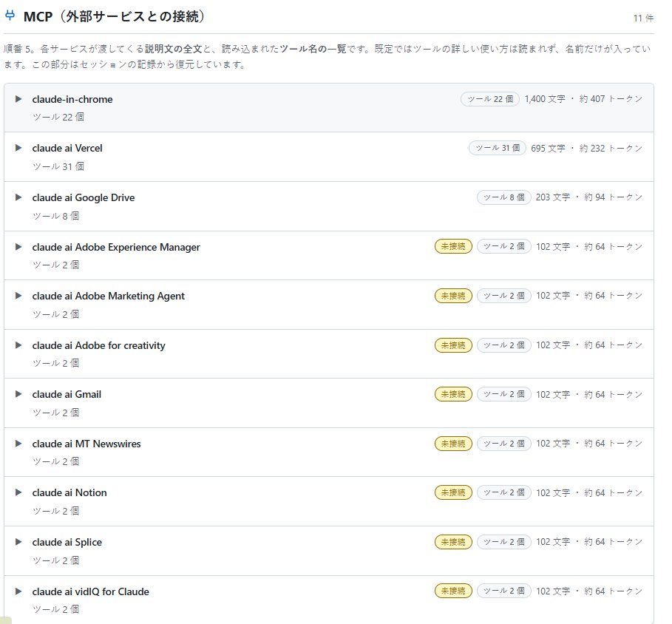Click the ツール 22 個 badge
Viewport: 672px width, 624px height.
tap(490, 99)
